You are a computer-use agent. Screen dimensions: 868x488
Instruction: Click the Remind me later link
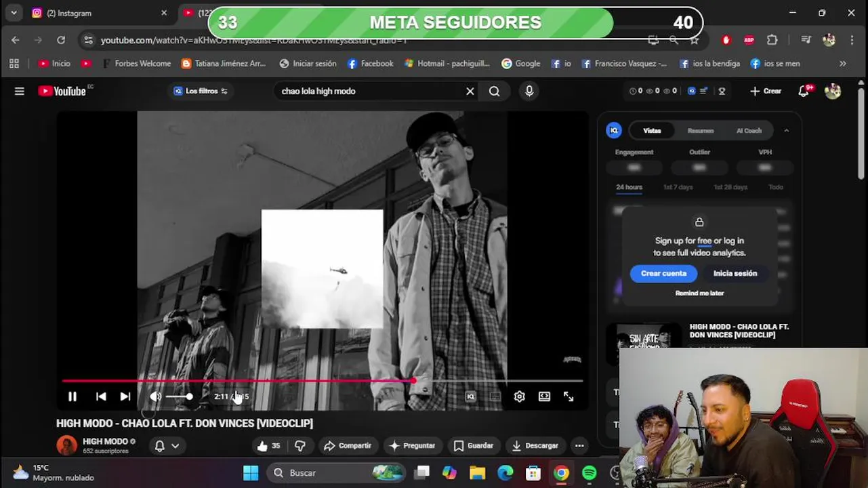[699, 293]
